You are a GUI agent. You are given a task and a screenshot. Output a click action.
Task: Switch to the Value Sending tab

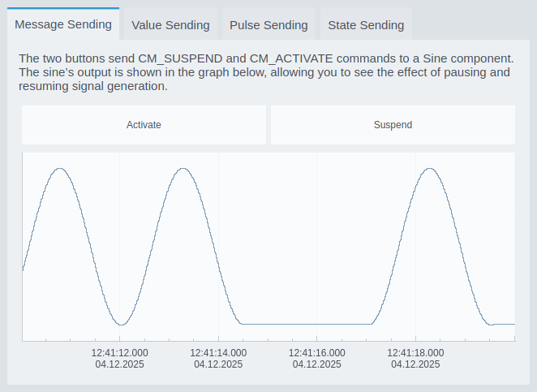170,25
